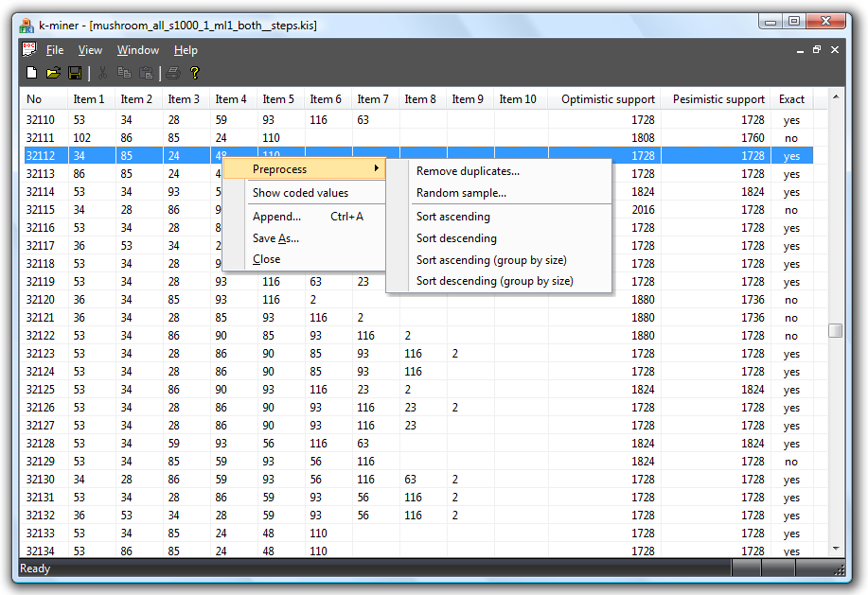The image size is (868, 595).
Task: Click the Preprocess submenu arrow
Action: pyautogui.click(x=377, y=168)
